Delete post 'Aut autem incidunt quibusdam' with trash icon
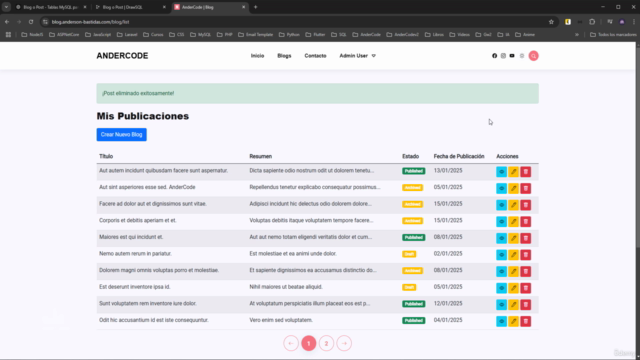Viewport: 640px width, 360px height. (526, 172)
